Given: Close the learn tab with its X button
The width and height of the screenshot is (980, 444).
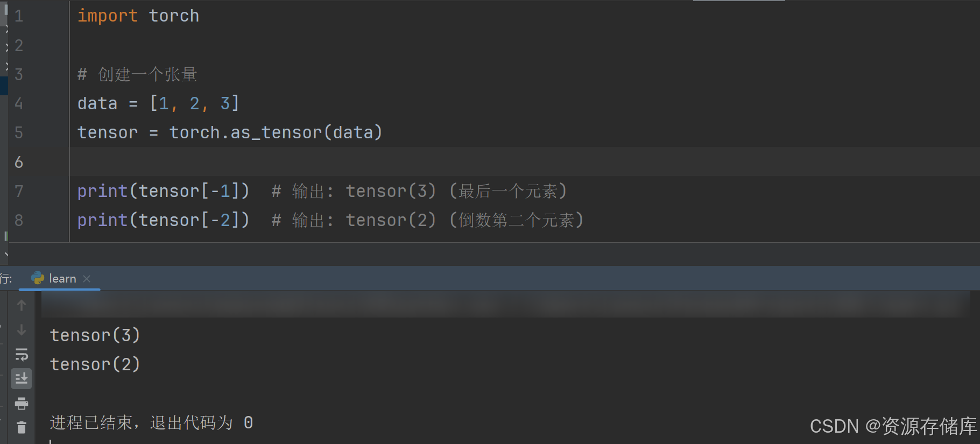Looking at the screenshot, I should click(87, 278).
